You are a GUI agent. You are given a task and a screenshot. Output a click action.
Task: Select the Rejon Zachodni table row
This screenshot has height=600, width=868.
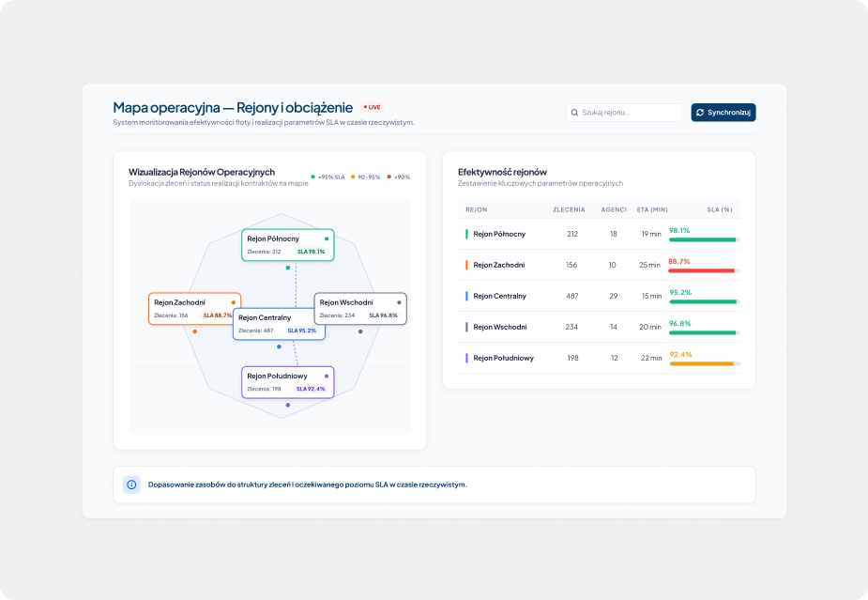599,265
